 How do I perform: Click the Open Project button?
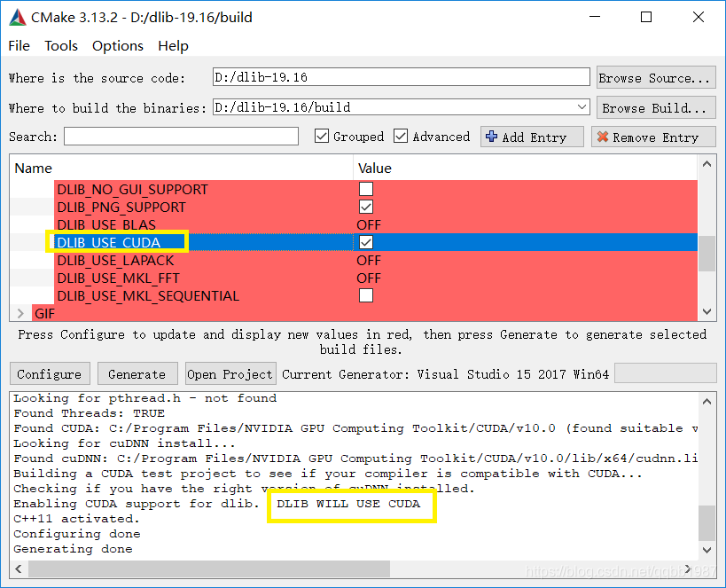coord(230,373)
